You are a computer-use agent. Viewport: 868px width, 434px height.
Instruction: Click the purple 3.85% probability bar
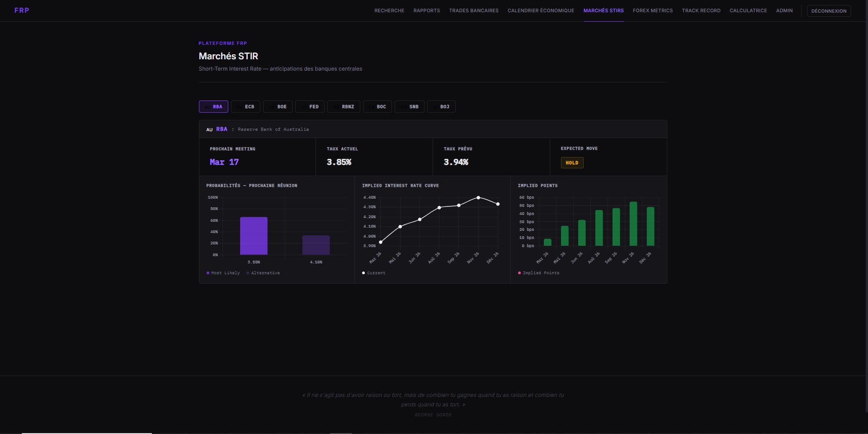click(254, 236)
